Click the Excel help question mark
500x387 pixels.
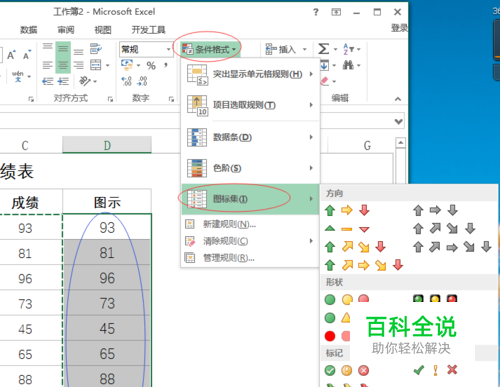tap(316, 12)
